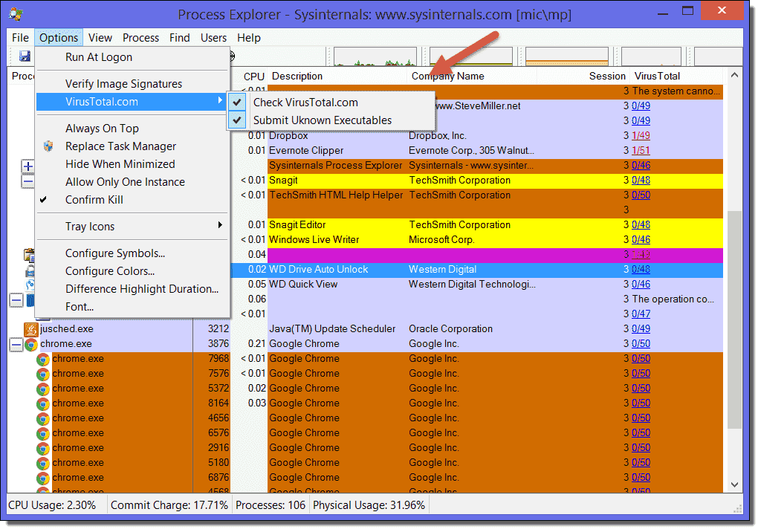
Task: Expand the plus tree node in process list
Action: [27, 166]
